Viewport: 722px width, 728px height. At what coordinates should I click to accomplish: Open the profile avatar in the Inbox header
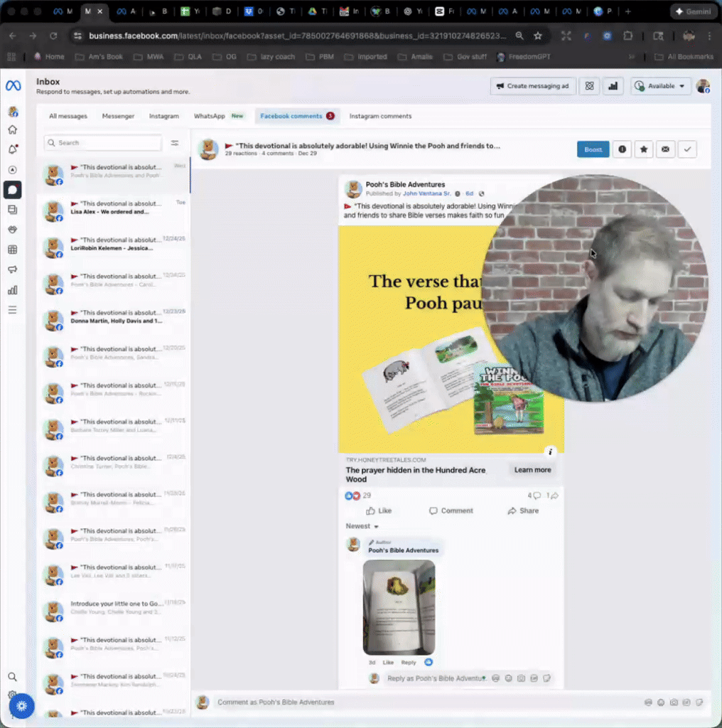tap(704, 86)
